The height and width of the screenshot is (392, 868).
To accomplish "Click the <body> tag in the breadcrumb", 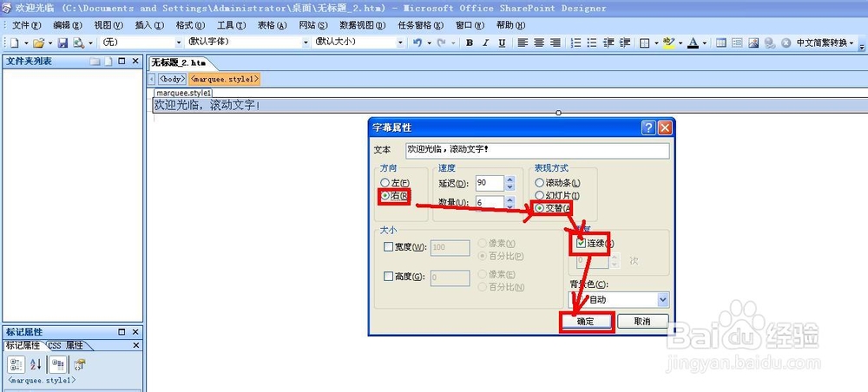I will pyautogui.click(x=172, y=79).
